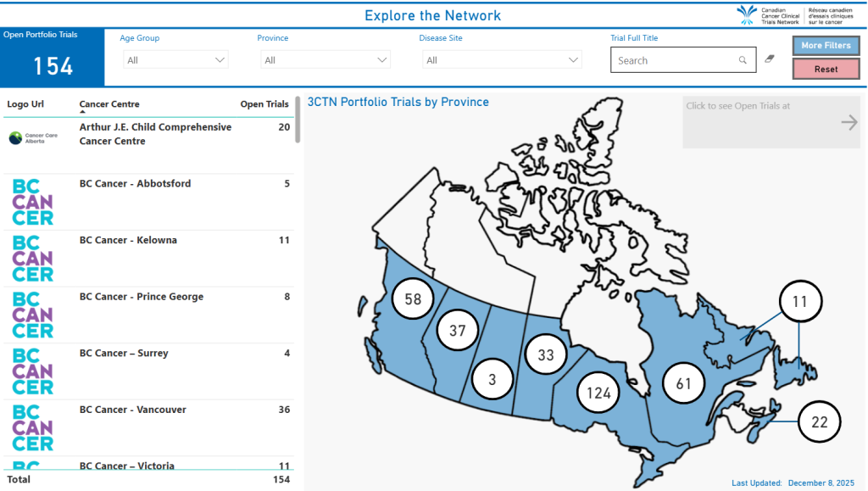Select the British Columbia bubble showing 58

[x=413, y=299]
